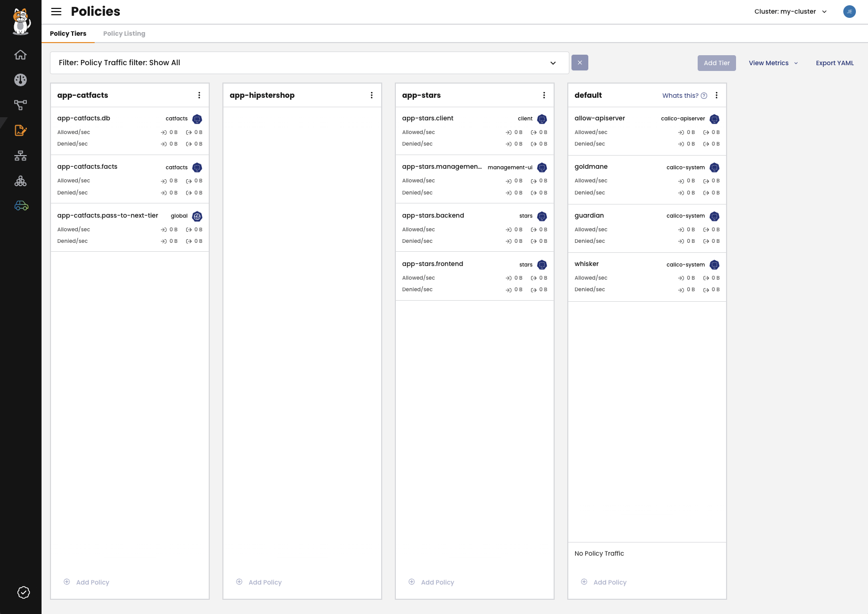The image size is (868, 614).
Task: Add Policy to app-catfacts tier
Action: tap(87, 582)
